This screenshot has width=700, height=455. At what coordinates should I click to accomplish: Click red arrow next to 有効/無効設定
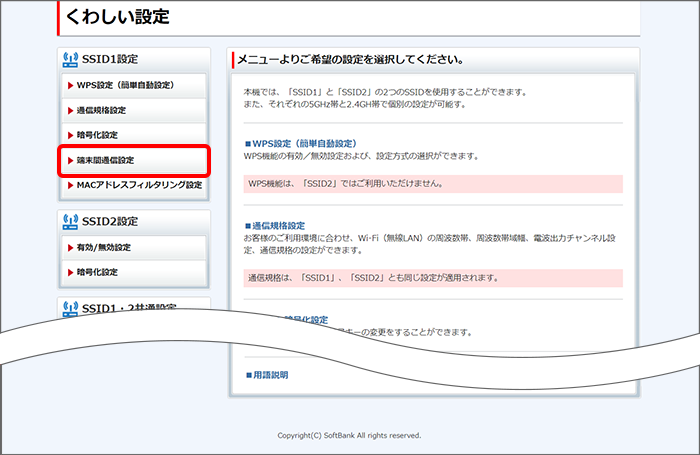point(70,247)
